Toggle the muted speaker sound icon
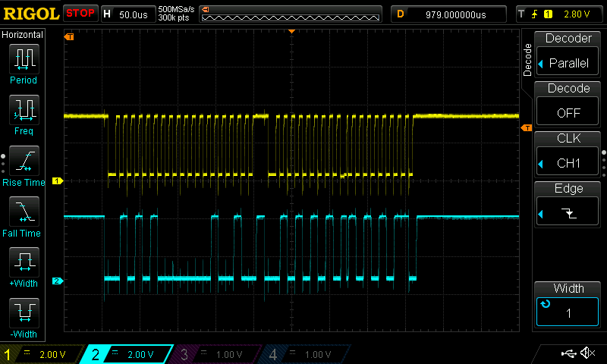The width and height of the screenshot is (607, 364). coord(587,353)
